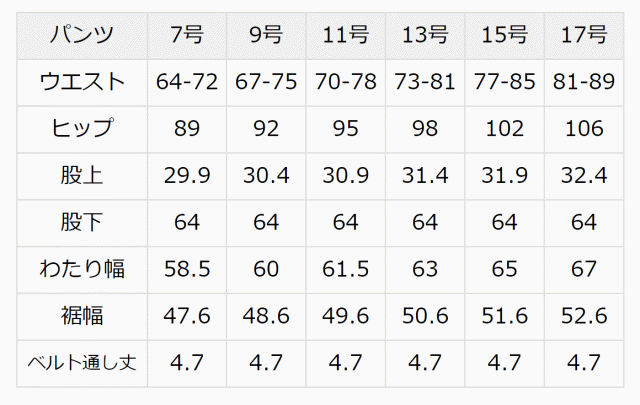Click the hip value 89
The height and width of the screenshot is (405, 640).
(x=187, y=129)
